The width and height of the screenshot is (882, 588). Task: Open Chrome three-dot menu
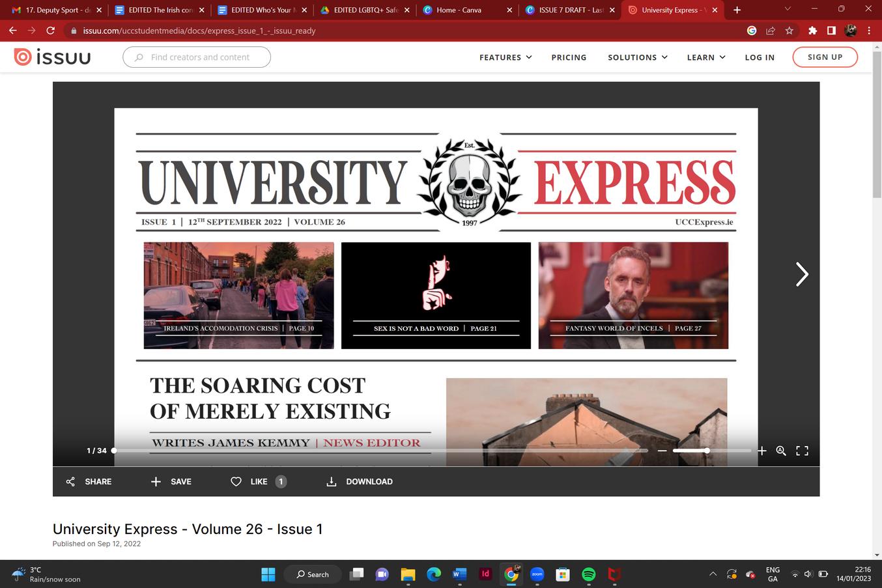869,31
